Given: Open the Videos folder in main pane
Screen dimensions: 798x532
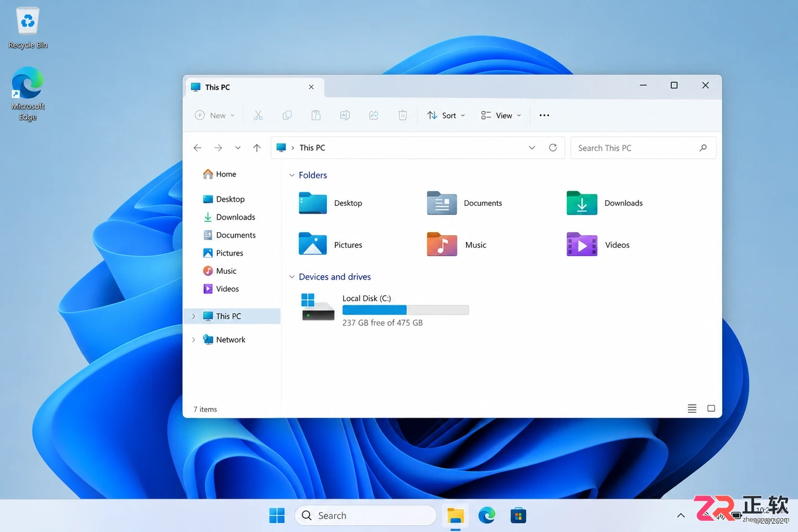Looking at the screenshot, I should coord(598,244).
